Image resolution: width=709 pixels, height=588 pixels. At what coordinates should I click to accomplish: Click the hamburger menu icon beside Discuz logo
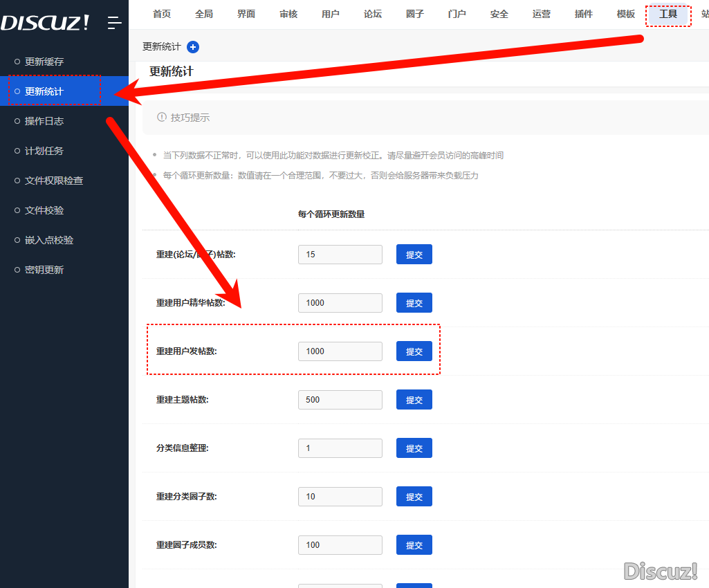pos(115,23)
